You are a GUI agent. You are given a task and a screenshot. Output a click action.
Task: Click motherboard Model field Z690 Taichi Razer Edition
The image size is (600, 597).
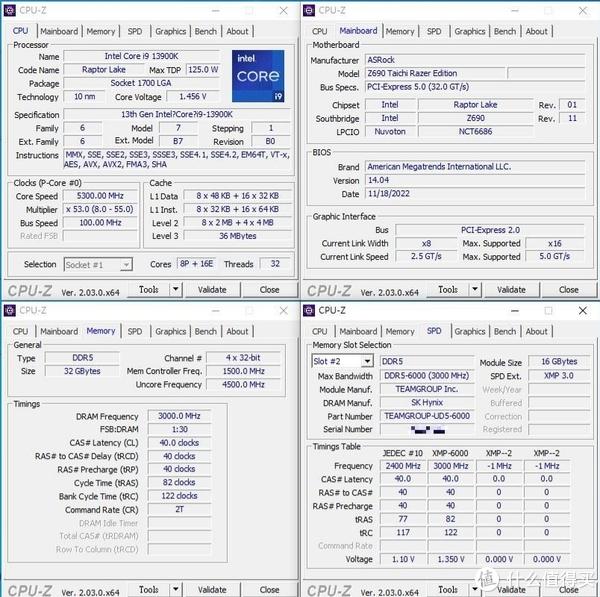click(x=435, y=73)
